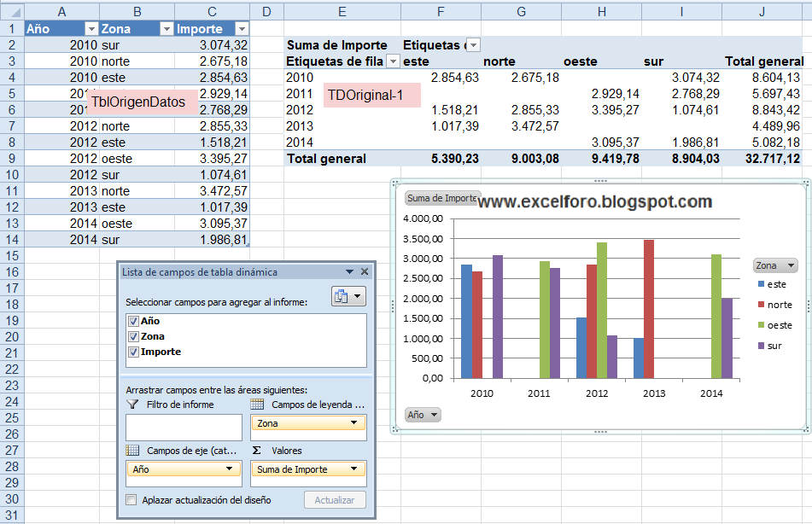The image size is (812, 524).
Task: Click the Sigma icon next to Valores
Action: point(255,450)
